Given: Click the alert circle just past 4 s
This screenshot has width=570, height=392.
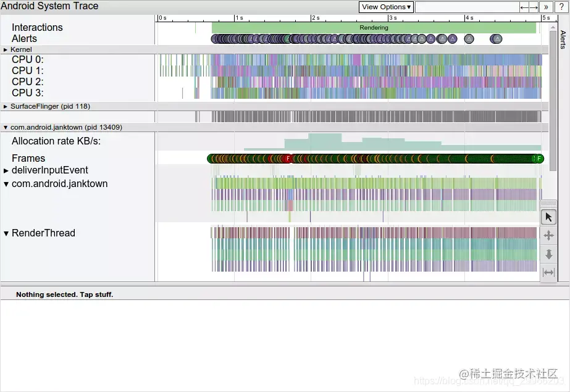Looking at the screenshot, I should click(469, 39).
